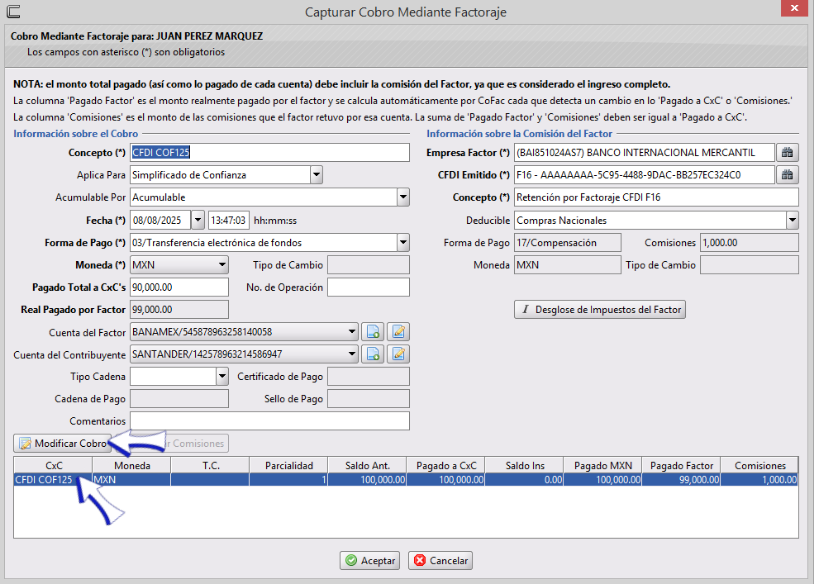The image size is (815, 585).
Task: Click Pagado a CxC column header
Action: 445,466
